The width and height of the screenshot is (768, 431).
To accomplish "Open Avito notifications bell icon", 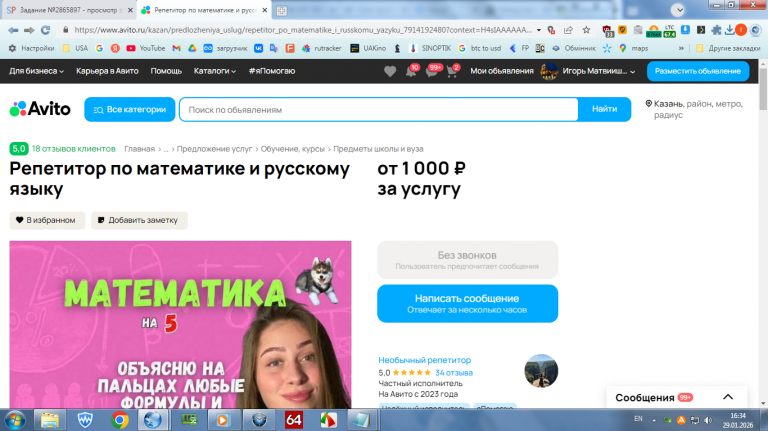I will (x=411, y=72).
